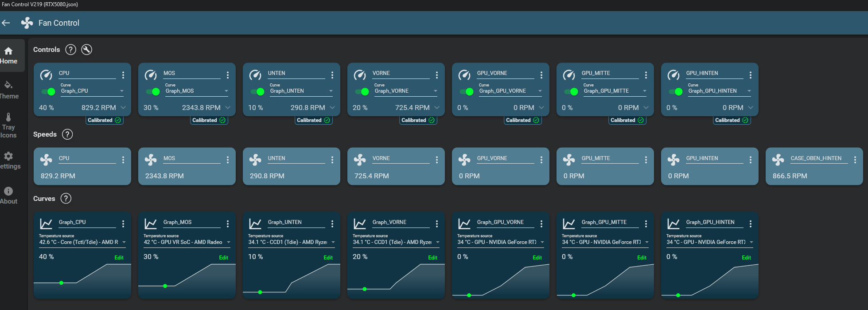Expand the UNTEN control card chevron

332,108
